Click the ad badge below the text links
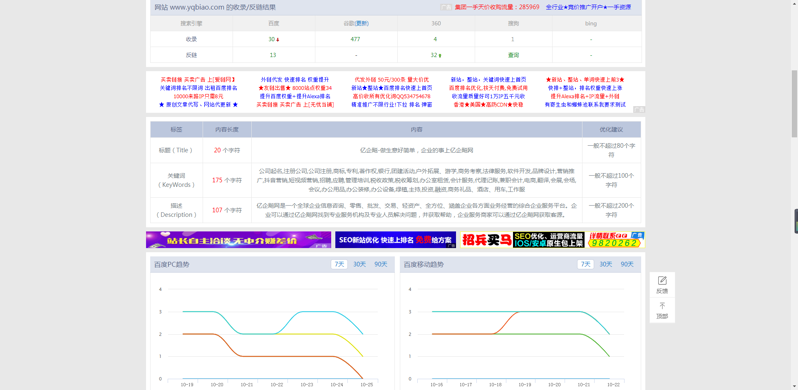This screenshot has height=390, width=798. (x=639, y=109)
